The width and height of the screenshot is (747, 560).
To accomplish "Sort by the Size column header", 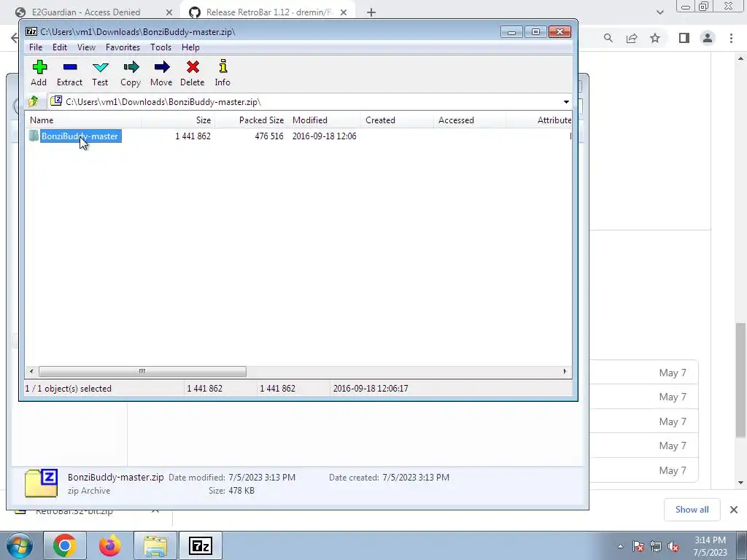I will pyautogui.click(x=178, y=120).
